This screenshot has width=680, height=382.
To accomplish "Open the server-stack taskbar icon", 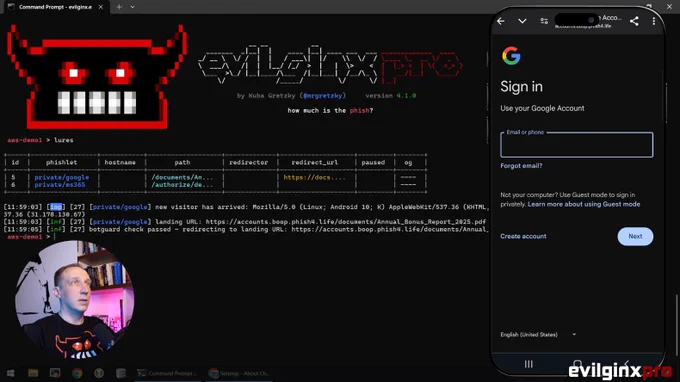I will point(121,373).
